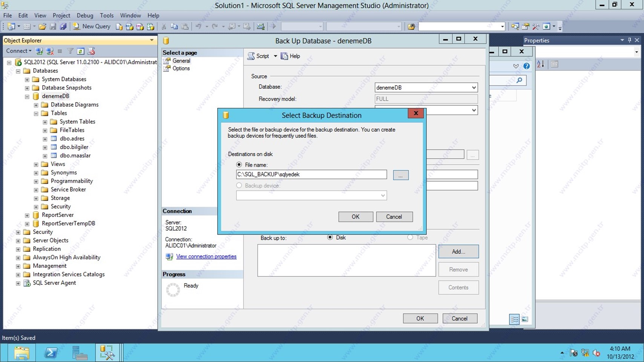Open the Debug menu
Viewport: 644px width, 362px height.
point(85,15)
